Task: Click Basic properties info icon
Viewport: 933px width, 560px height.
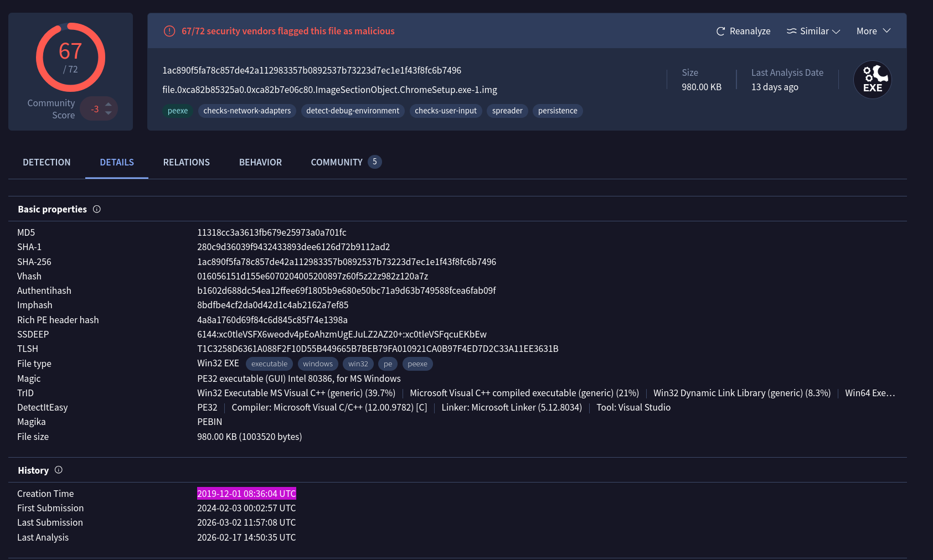Action: (97, 209)
